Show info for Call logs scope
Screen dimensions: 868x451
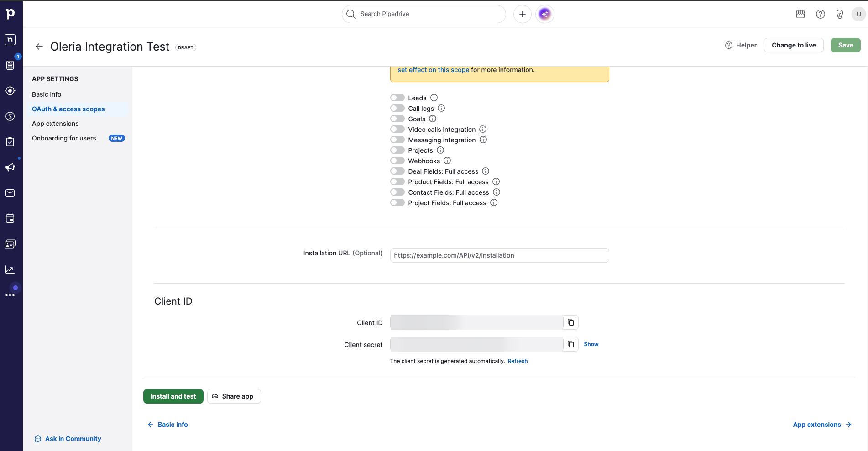click(441, 108)
